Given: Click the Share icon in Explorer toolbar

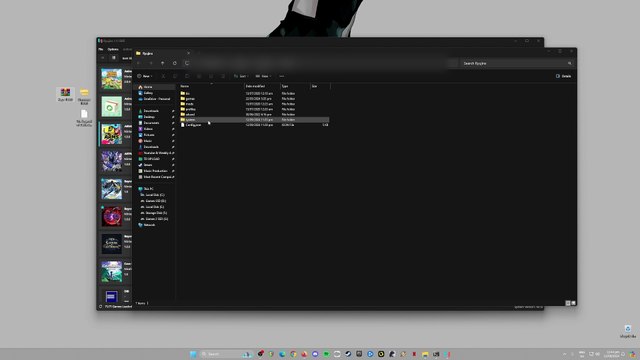Looking at the screenshot, I should [211, 76].
